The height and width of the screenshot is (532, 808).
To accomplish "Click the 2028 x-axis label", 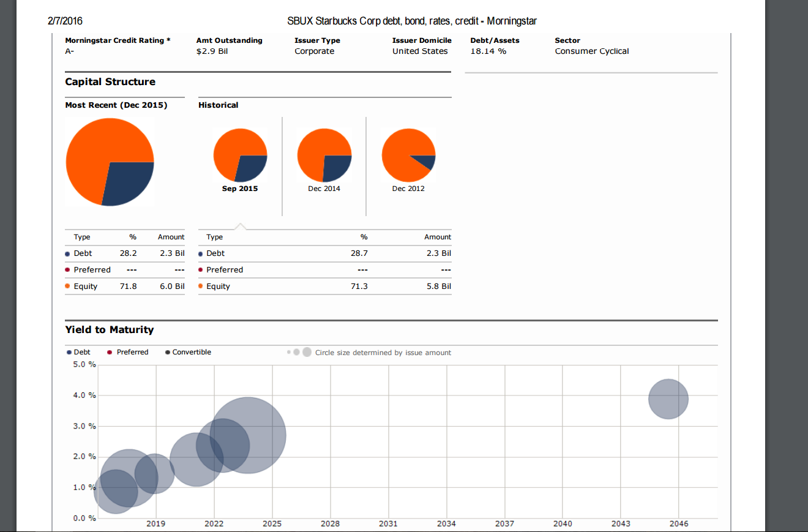I will (x=330, y=523).
